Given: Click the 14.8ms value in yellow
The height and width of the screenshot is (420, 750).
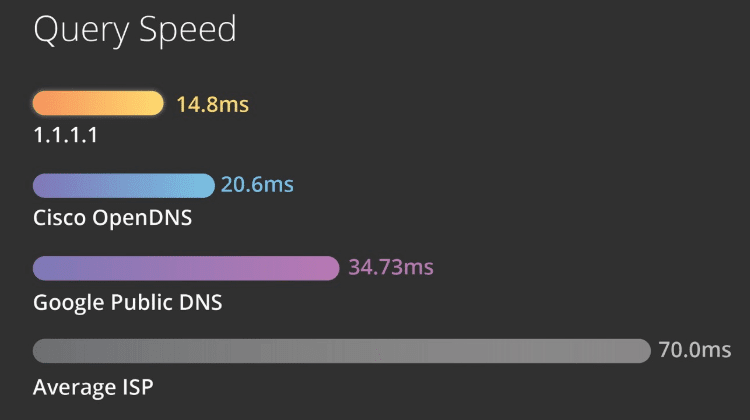Looking at the screenshot, I should (212, 103).
